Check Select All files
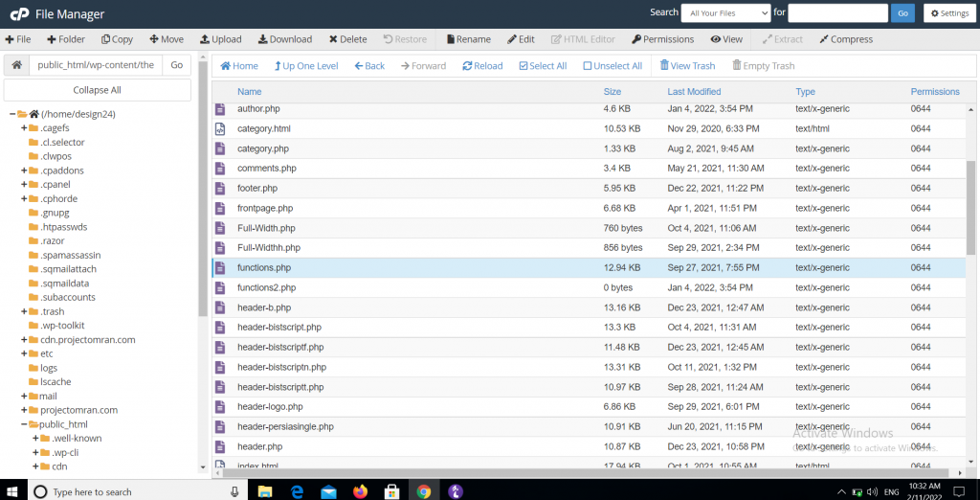The height and width of the screenshot is (500, 980). [x=523, y=66]
